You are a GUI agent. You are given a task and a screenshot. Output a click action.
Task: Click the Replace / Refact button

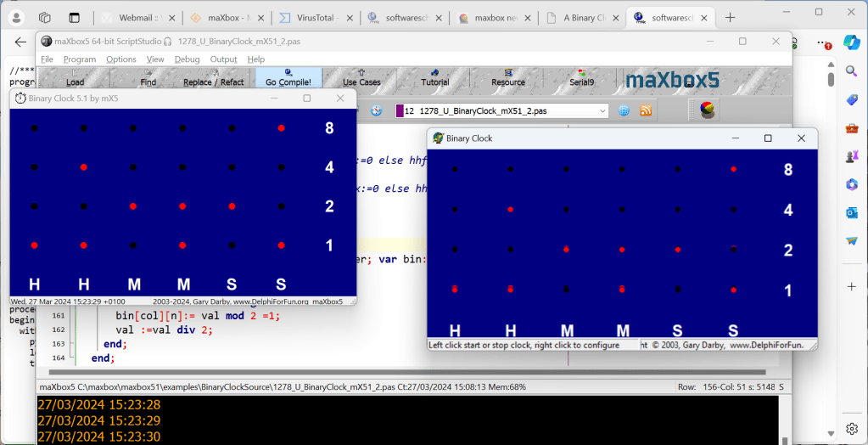click(x=213, y=78)
